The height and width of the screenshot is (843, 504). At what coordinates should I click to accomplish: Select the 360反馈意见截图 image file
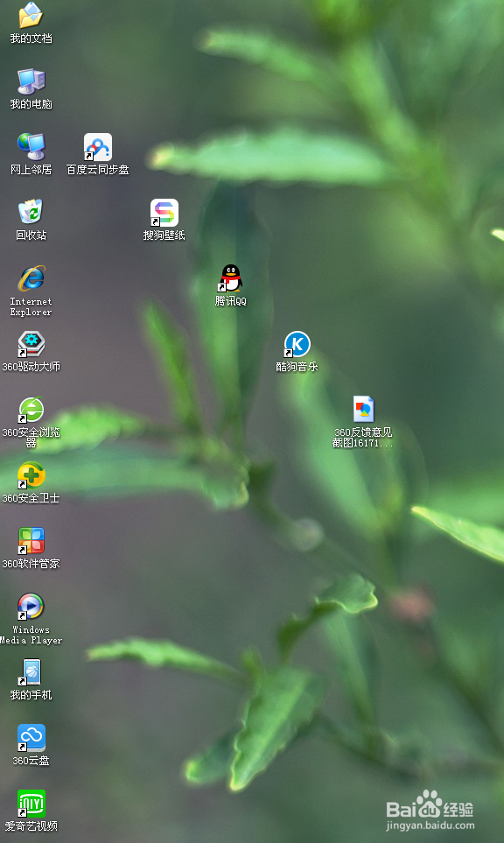click(x=363, y=409)
